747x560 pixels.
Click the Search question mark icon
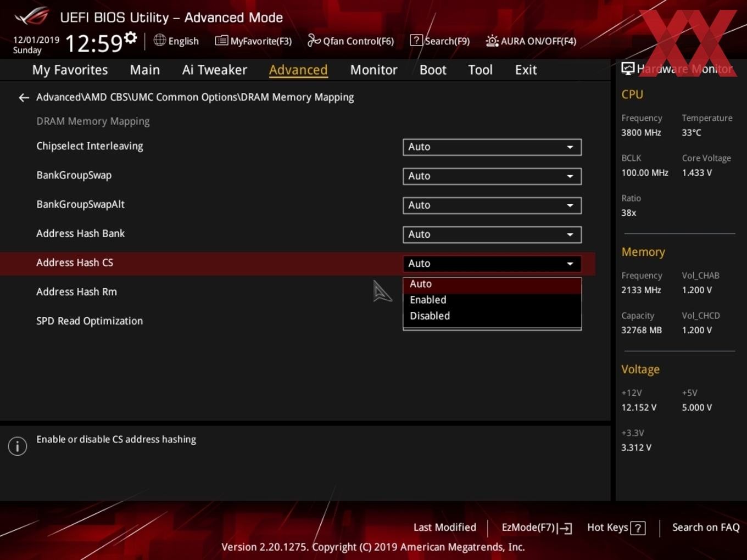point(416,41)
